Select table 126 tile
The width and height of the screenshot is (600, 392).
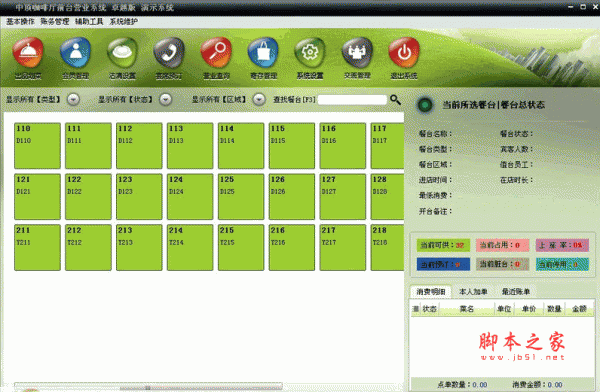pyautogui.click(x=292, y=196)
